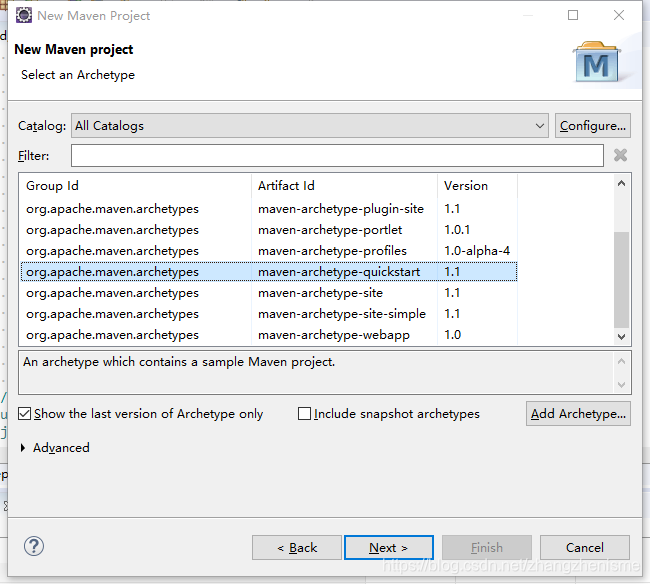650x584 pixels.
Task: Select maven-archetype-portlet row
Action: 269,230
